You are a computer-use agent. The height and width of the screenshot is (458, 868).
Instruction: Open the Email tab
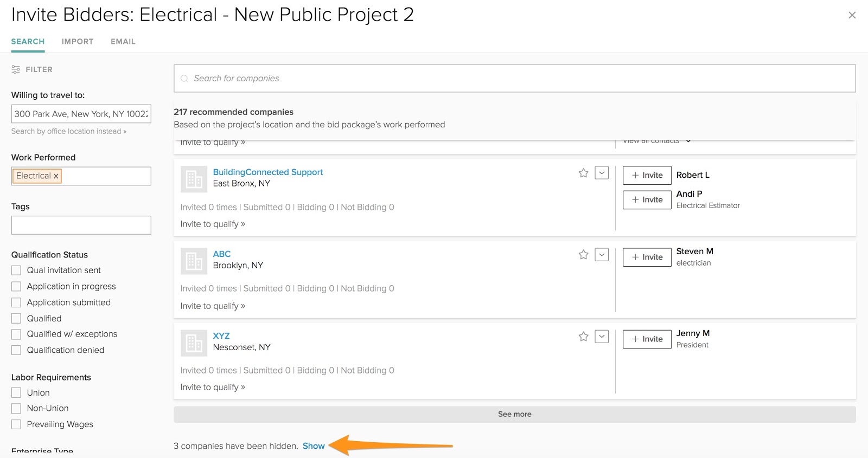pos(123,42)
